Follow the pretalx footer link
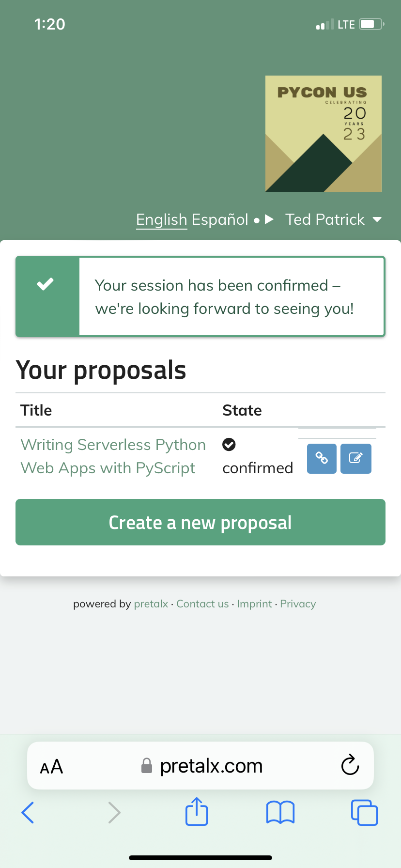The image size is (401, 868). pos(151,604)
